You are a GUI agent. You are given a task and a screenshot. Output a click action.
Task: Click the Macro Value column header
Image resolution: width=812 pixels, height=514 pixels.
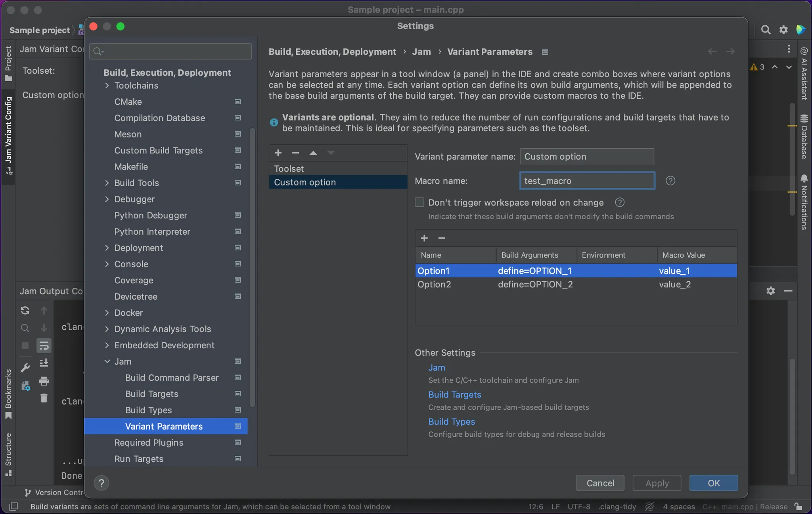(x=697, y=255)
